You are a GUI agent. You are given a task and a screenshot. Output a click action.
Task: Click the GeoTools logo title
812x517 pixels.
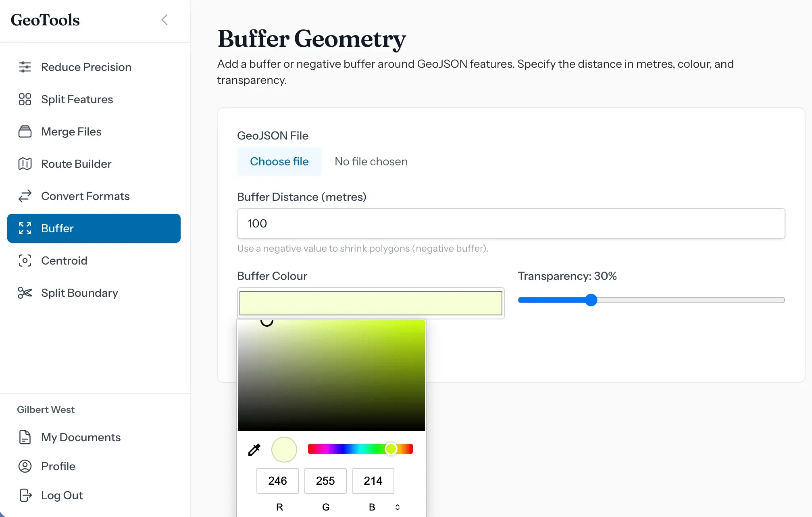point(45,20)
